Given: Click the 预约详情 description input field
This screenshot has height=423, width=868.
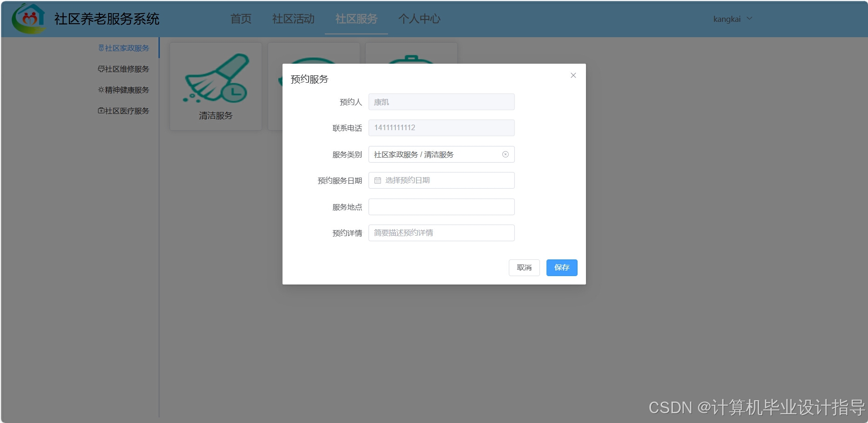Looking at the screenshot, I should (x=441, y=232).
